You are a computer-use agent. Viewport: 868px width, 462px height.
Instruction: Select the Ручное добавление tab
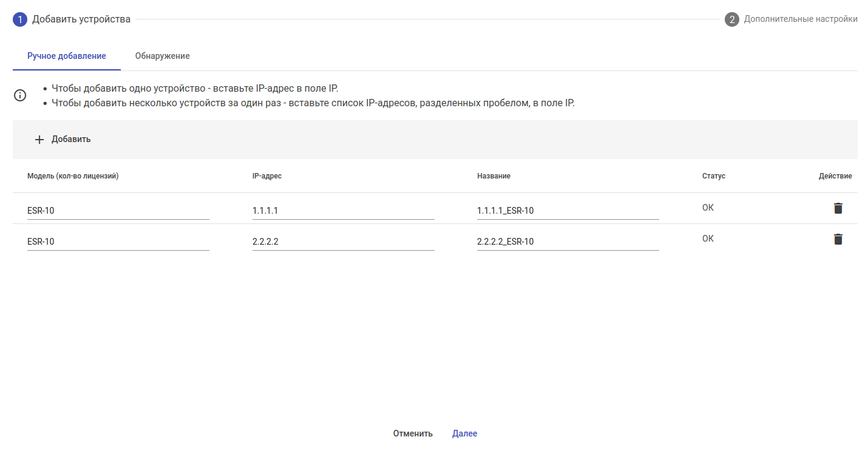pyautogui.click(x=67, y=56)
